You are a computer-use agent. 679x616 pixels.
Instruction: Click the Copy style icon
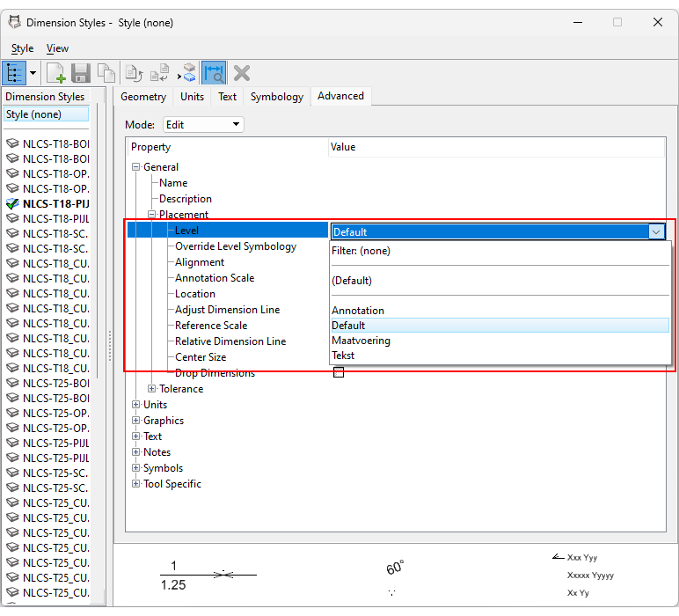point(106,73)
